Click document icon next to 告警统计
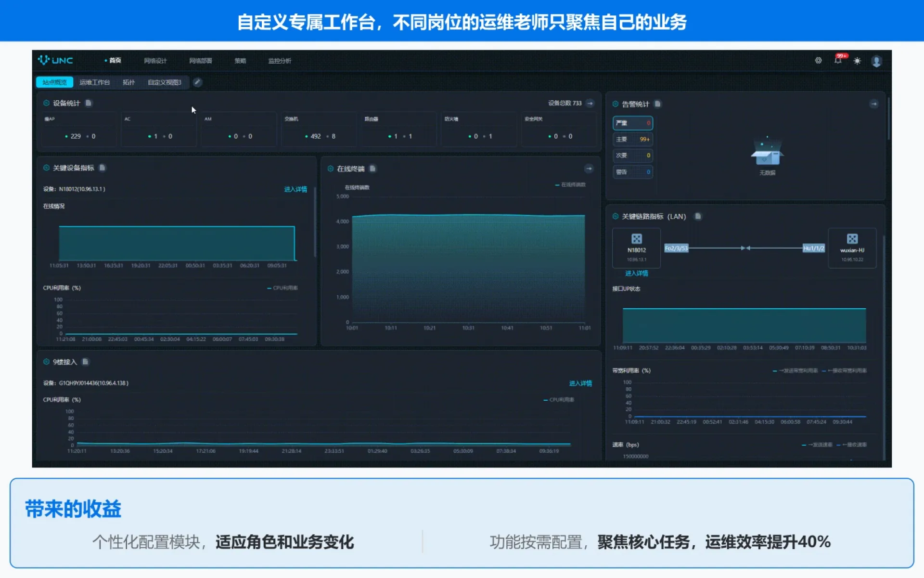Image resolution: width=924 pixels, height=578 pixels. (657, 104)
